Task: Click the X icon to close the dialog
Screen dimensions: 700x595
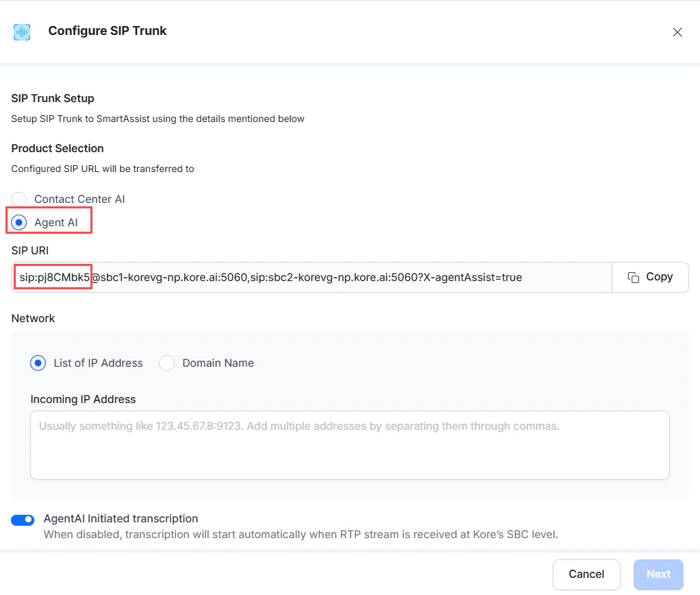Action: [x=677, y=32]
